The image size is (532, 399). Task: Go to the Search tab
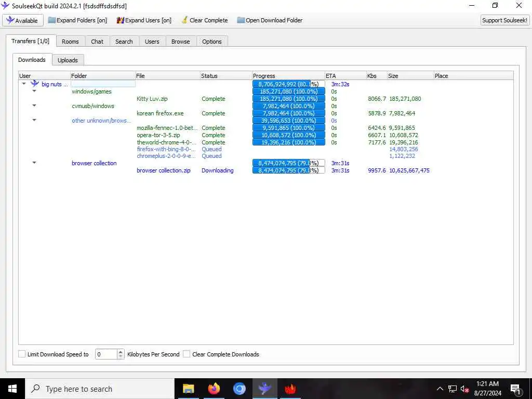coord(124,42)
